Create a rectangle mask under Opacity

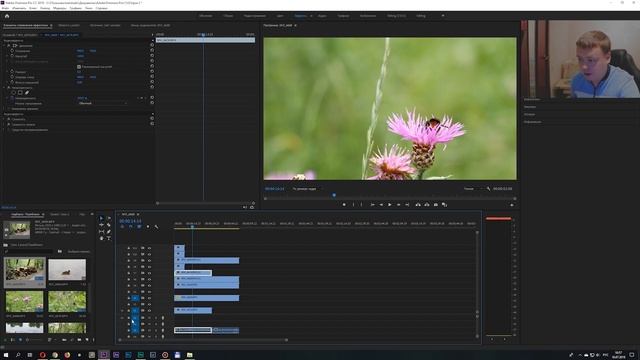[x=20, y=93]
